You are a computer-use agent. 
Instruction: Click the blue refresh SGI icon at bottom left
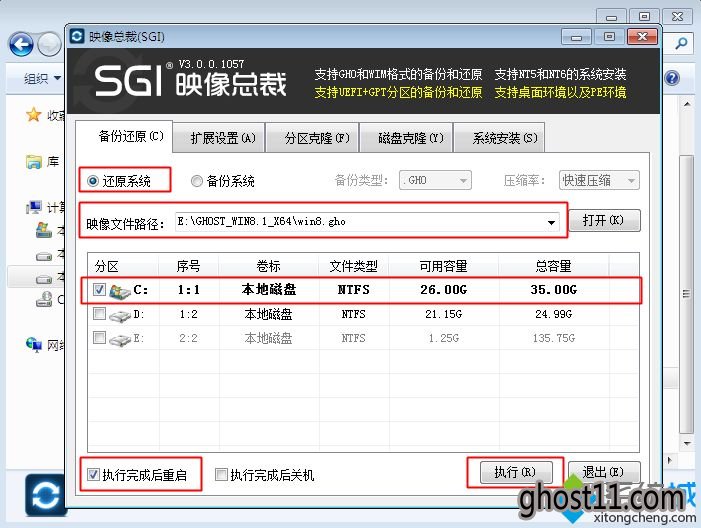tap(46, 495)
